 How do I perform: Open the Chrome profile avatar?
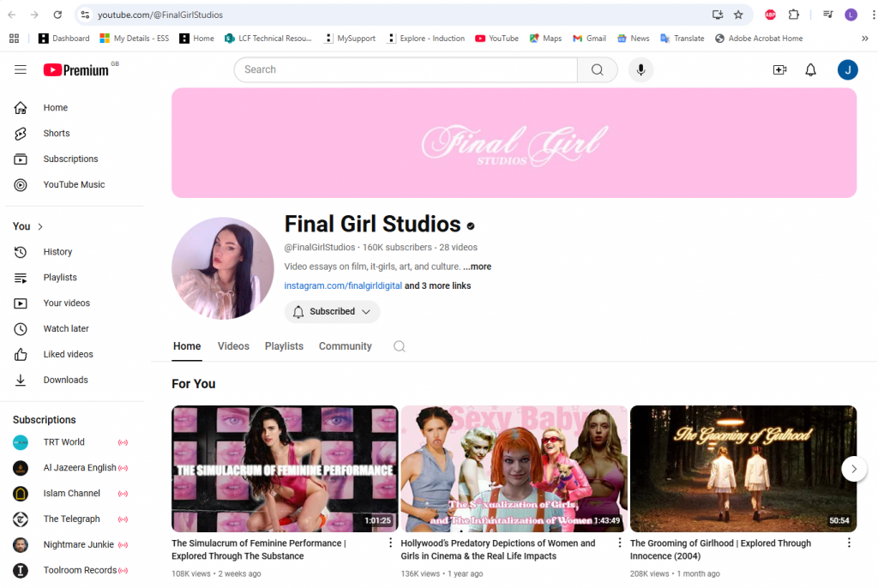point(851,15)
